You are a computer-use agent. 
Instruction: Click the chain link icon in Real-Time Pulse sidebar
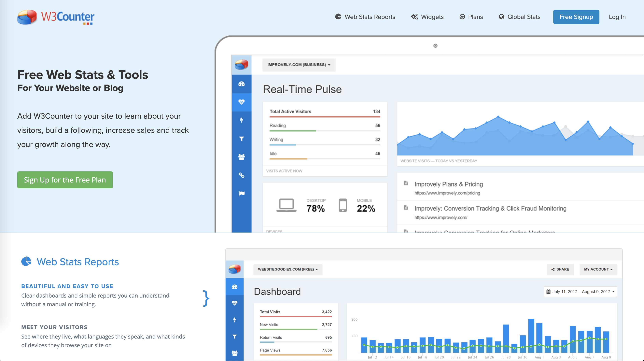pyautogui.click(x=242, y=175)
